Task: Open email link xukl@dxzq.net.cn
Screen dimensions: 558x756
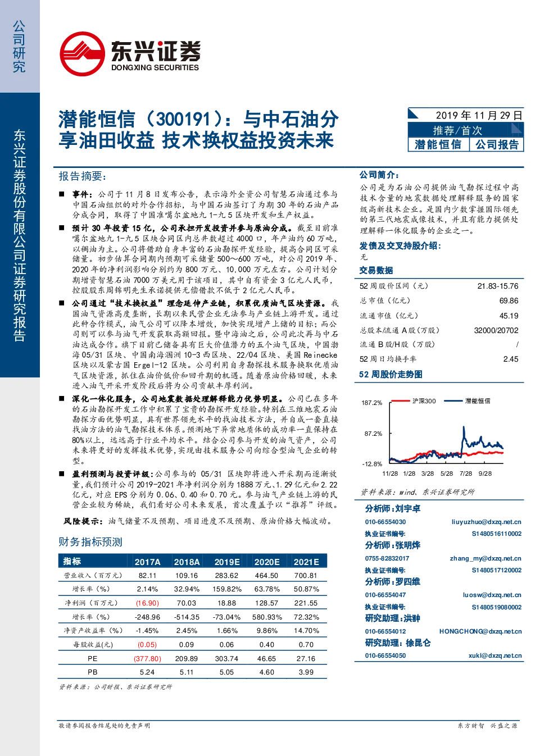Action: click(x=495, y=655)
